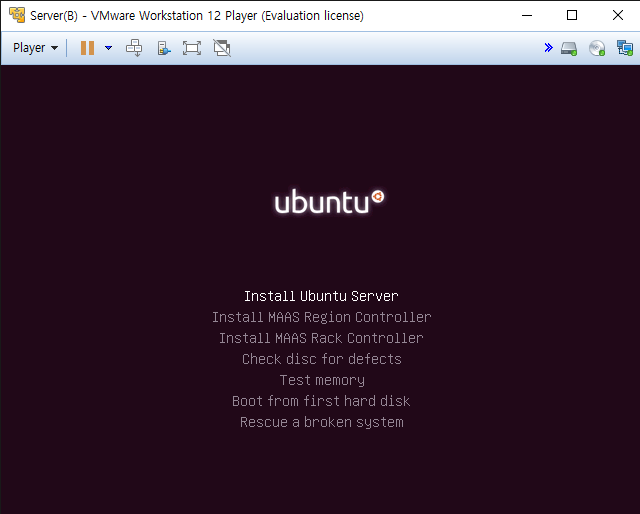Click the VMware window title icon

point(17,15)
